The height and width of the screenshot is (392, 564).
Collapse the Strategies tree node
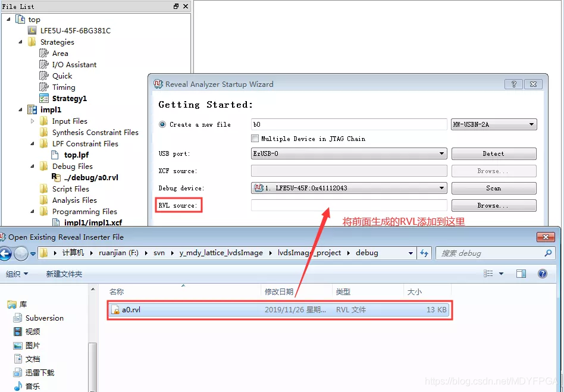pyautogui.click(x=20, y=42)
